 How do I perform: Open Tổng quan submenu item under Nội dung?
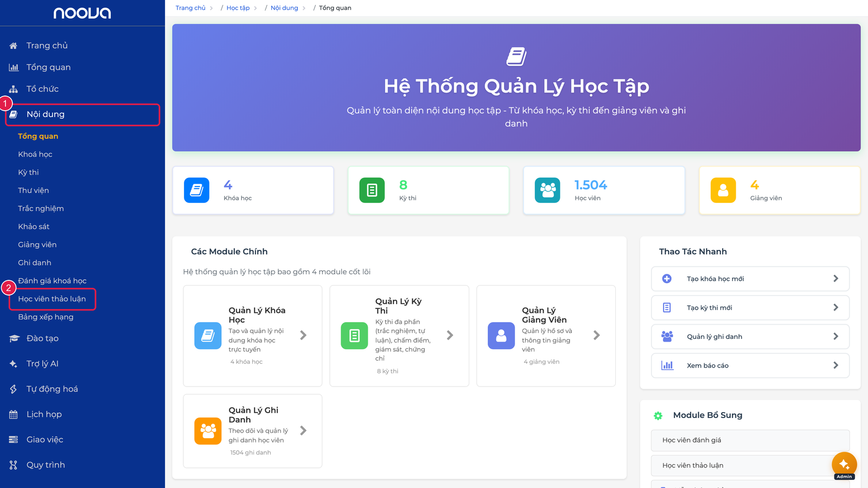[38, 136]
